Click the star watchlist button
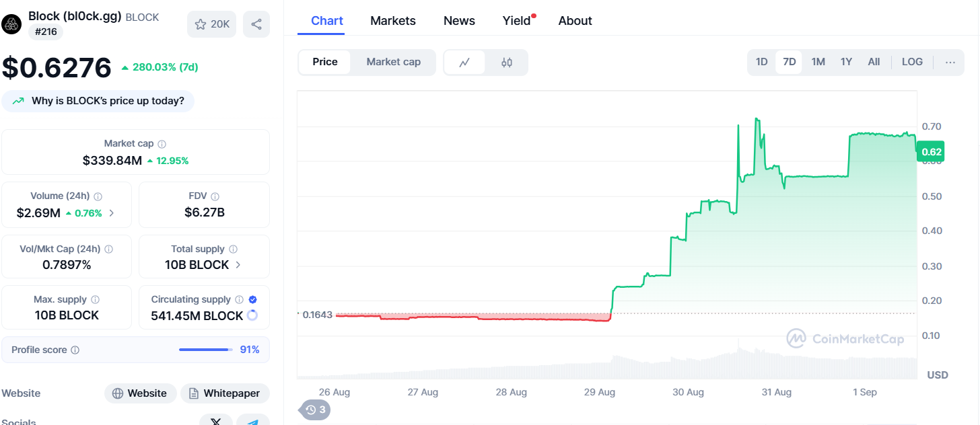The width and height of the screenshot is (980, 425). click(x=212, y=24)
